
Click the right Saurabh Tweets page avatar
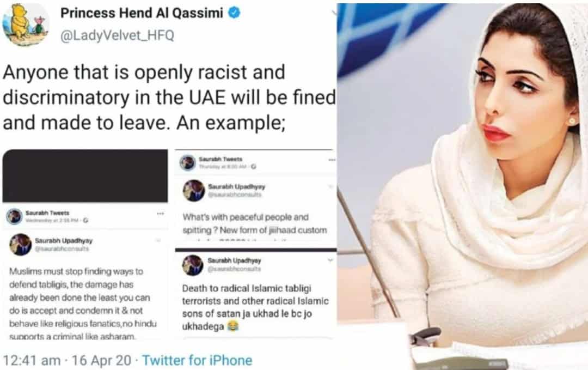187,162
